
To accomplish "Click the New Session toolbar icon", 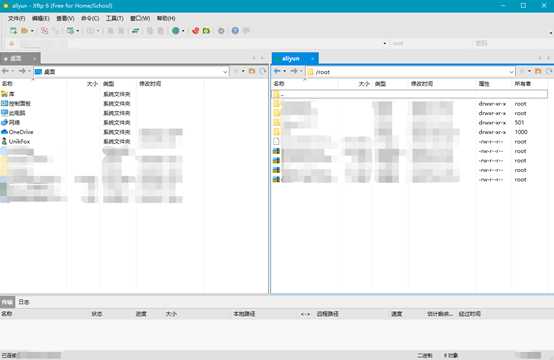I will tap(13, 31).
